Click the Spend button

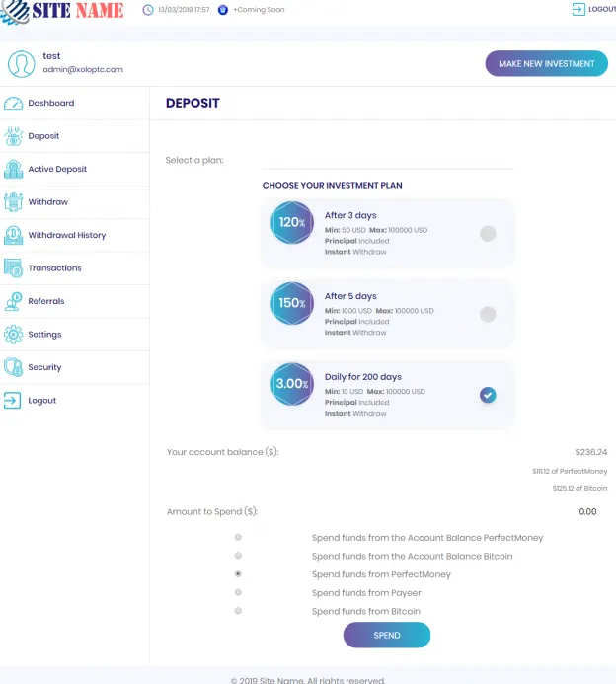tap(387, 636)
